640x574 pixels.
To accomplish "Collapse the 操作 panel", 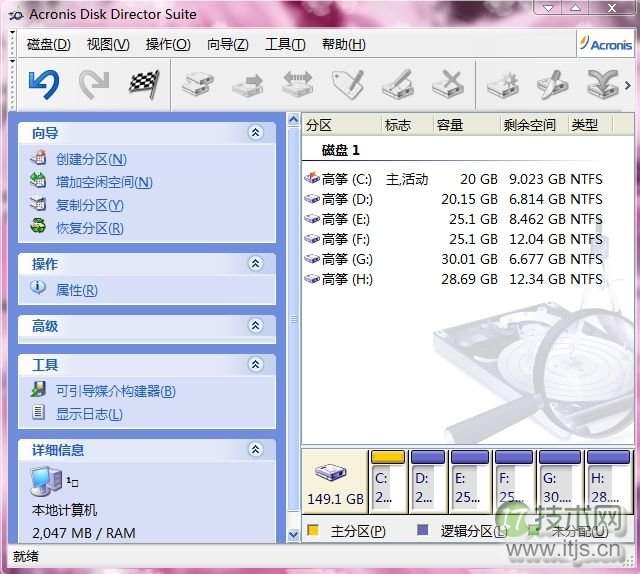I will [256, 264].
